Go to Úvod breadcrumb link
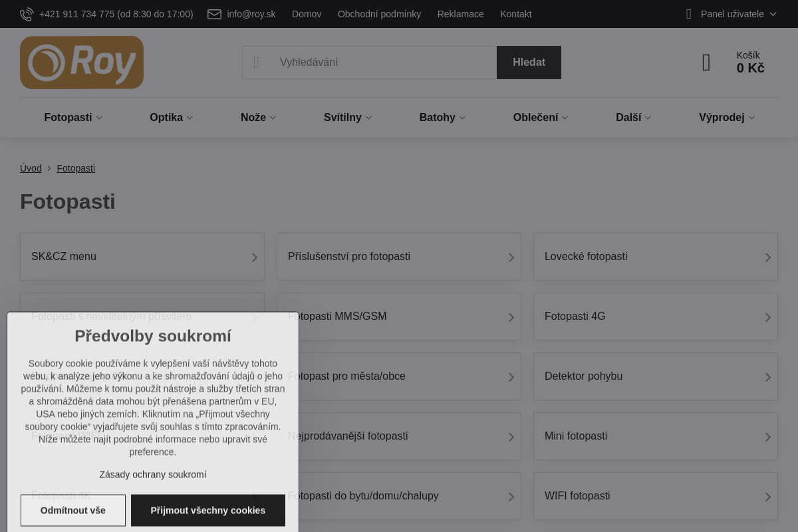Image resolution: width=798 pixels, height=532 pixels. tap(31, 168)
